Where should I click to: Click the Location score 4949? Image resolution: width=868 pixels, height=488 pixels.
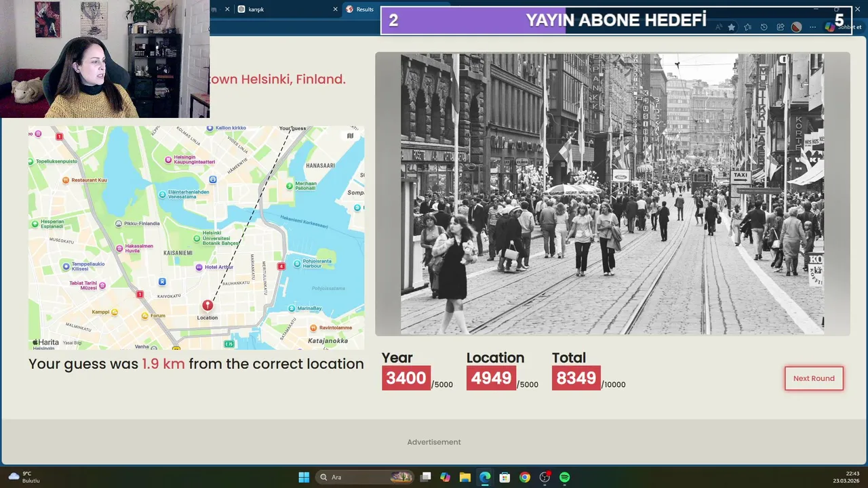[491, 378]
